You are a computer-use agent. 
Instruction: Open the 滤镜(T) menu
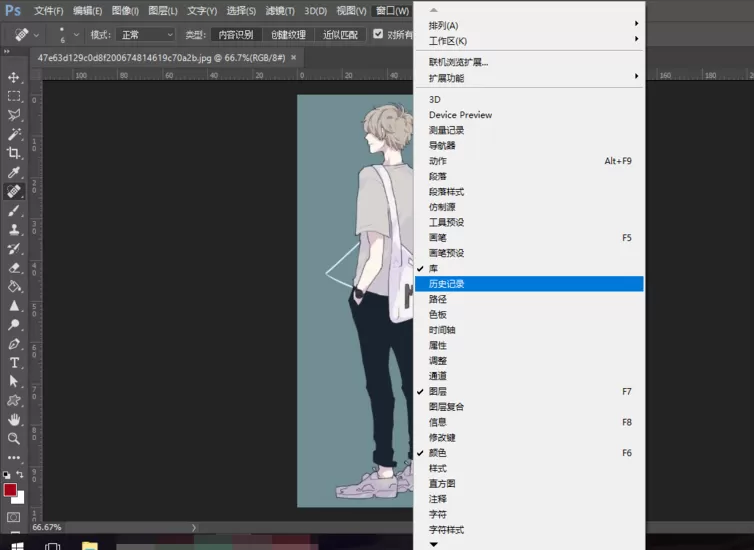[280, 11]
